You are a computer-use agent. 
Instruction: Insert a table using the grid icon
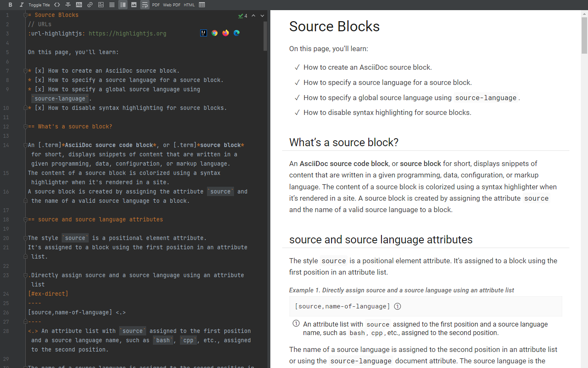203,5
